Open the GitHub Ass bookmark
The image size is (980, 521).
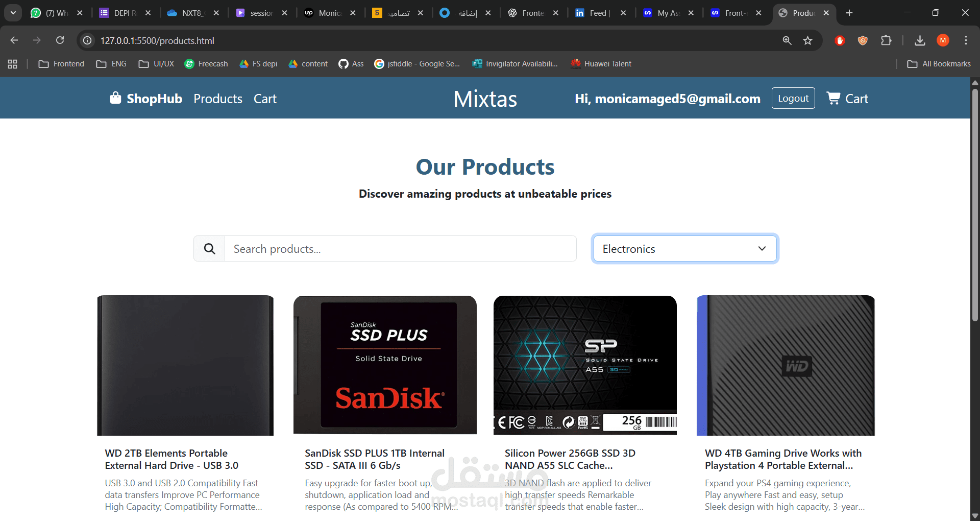point(351,64)
